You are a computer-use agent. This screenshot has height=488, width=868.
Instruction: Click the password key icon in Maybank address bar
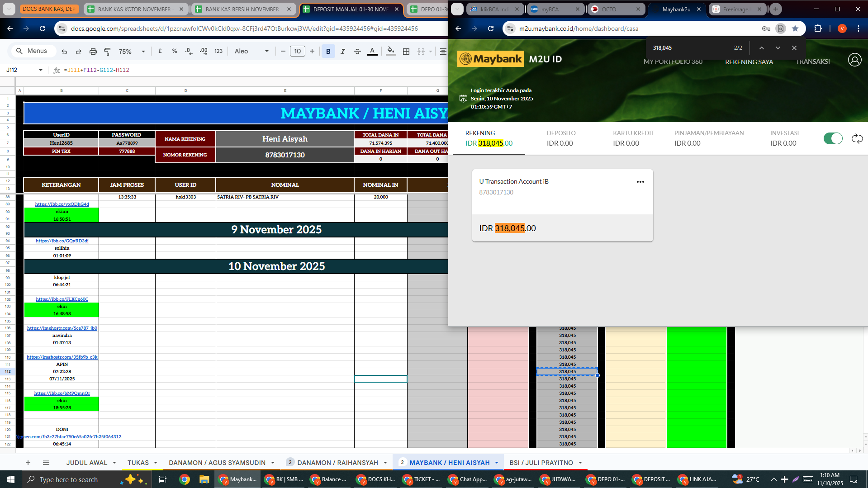[x=766, y=28]
